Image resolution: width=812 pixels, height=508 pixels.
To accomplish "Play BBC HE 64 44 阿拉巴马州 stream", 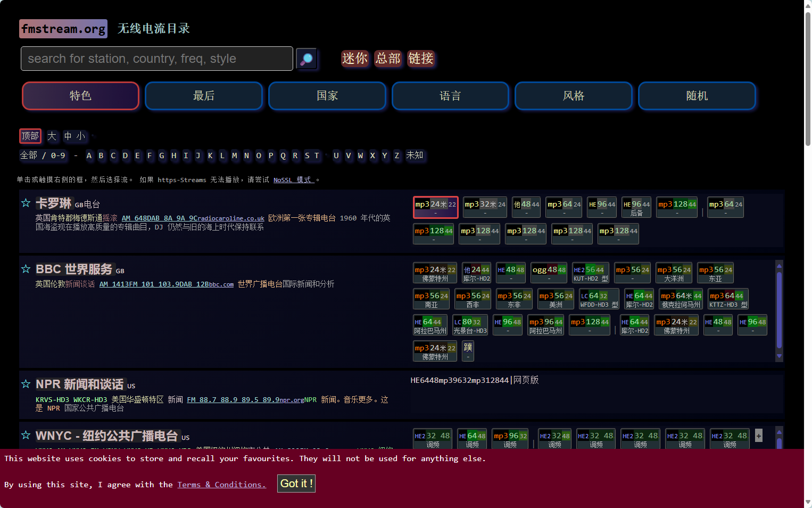I will coord(430,325).
